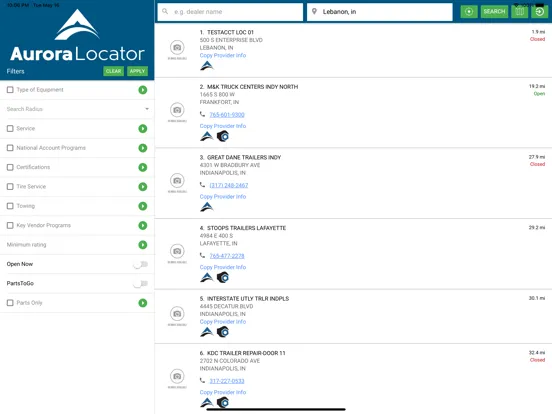Click the location pin icon in the Lebanon field
The width and height of the screenshot is (552, 414).
(x=314, y=11)
